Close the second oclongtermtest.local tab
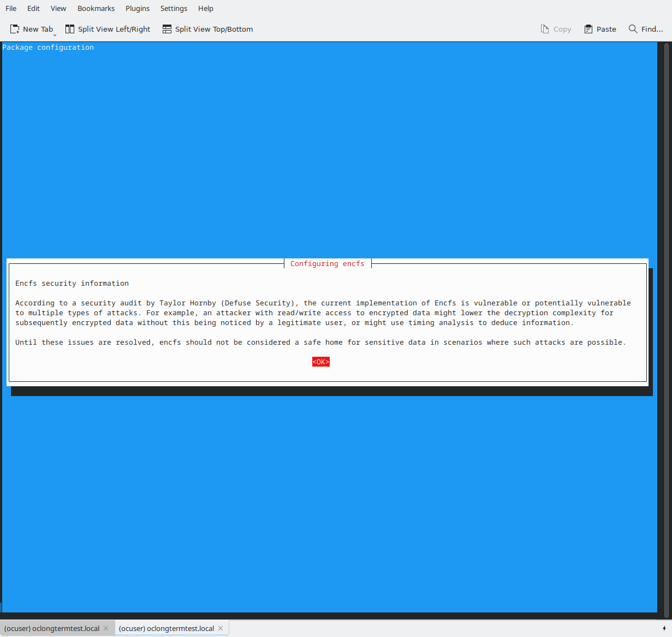 221,628
